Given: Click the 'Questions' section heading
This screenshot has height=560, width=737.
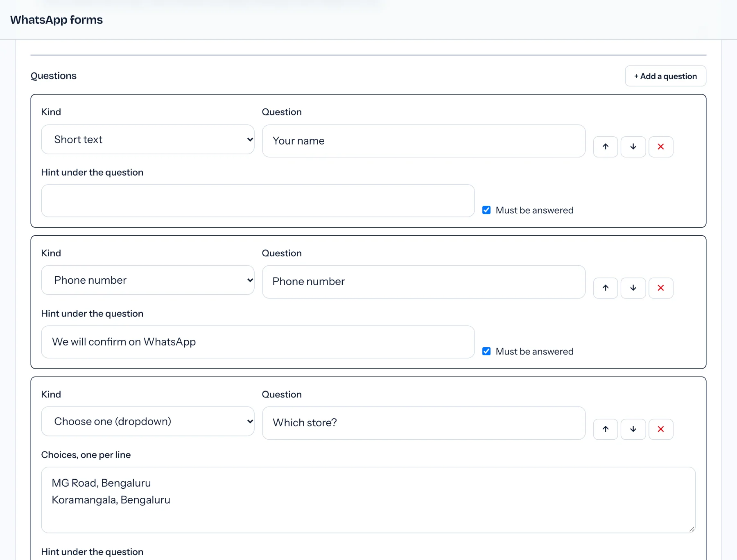Looking at the screenshot, I should tap(54, 76).
